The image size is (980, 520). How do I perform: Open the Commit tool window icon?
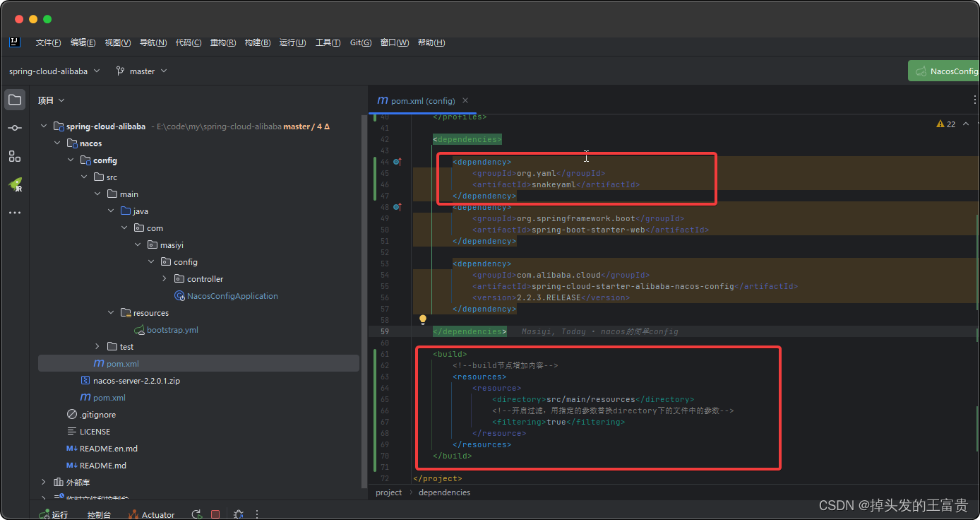15,128
